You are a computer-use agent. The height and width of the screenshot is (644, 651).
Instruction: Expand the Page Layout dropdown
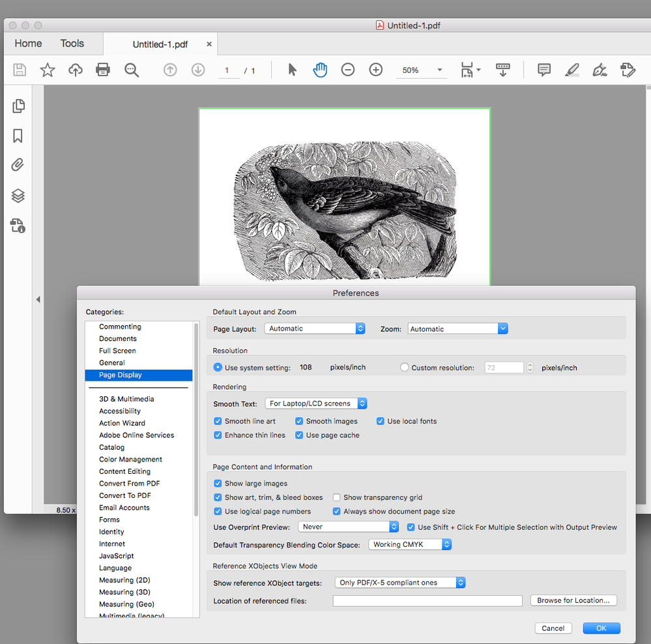(315, 329)
